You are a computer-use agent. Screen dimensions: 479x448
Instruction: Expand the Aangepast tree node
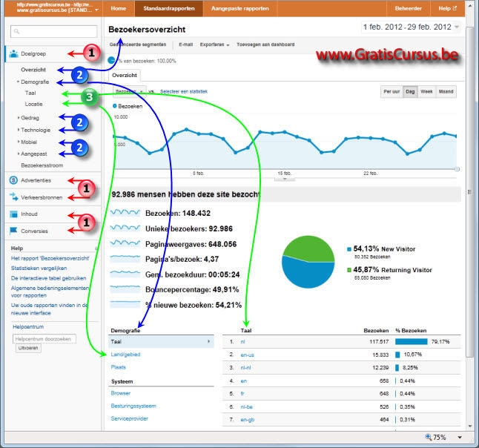(19, 154)
